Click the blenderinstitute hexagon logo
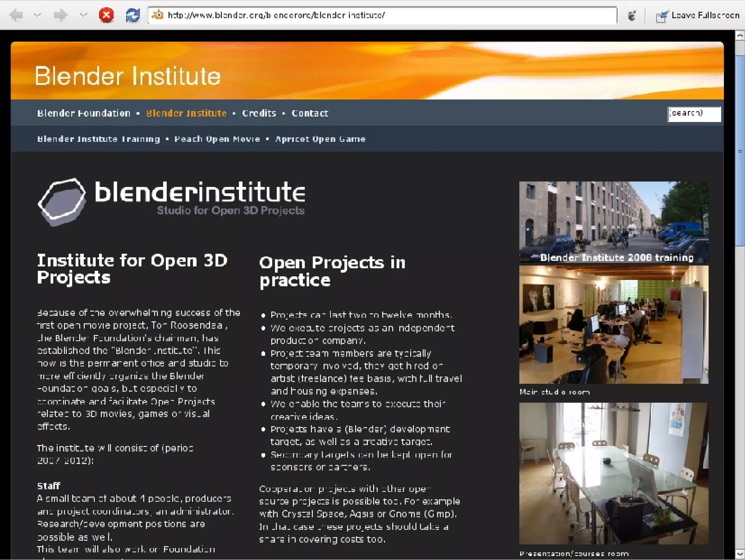The height and width of the screenshot is (560, 745). click(x=62, y=201)
